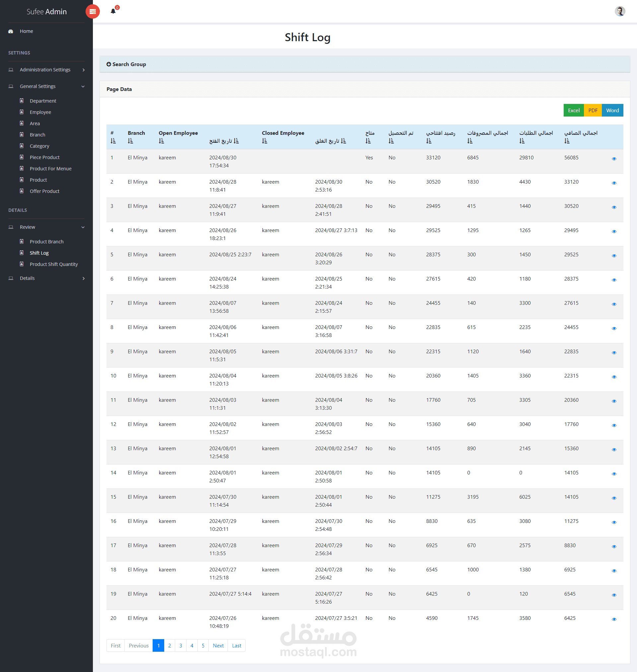This screenshot has height=672, width=637.
Task: Sort table by Branch column icon
Action: coord(130,141)
